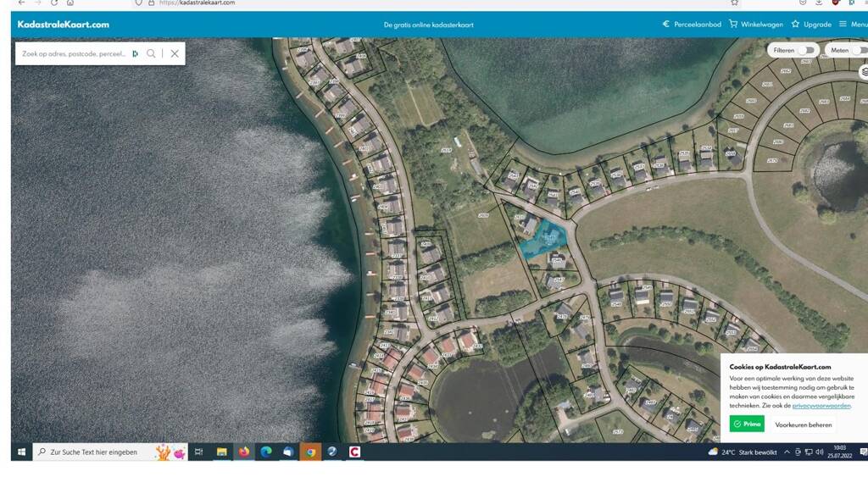The height and width of the screenshot is (488, 868).
Task: Click Voorkeuren beheren button
Action: tap(803, 424)
